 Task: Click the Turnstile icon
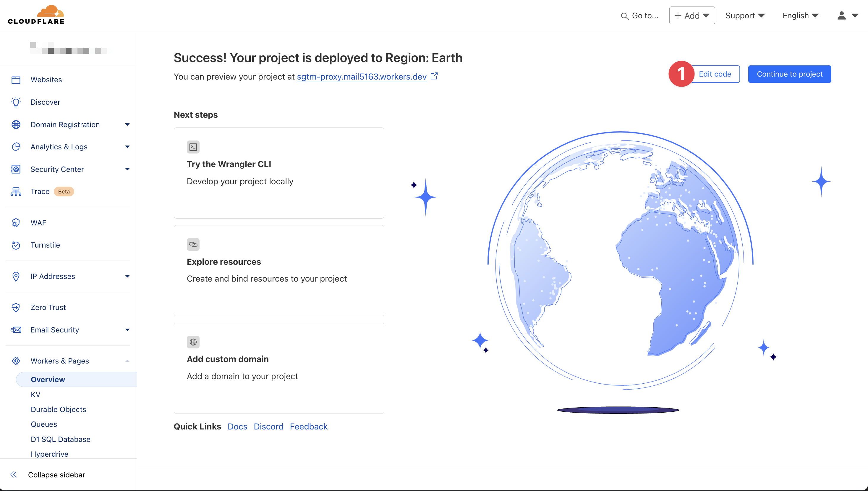16,245
